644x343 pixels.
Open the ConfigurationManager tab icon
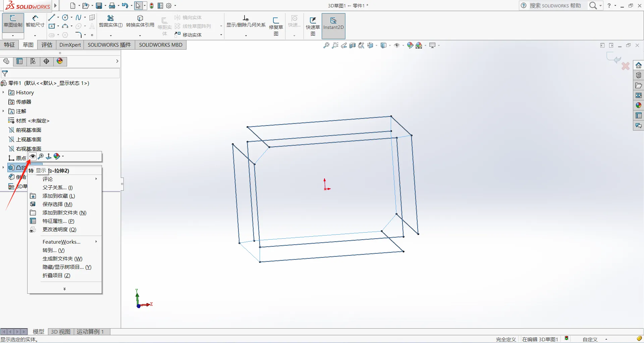tap(33, 61)
